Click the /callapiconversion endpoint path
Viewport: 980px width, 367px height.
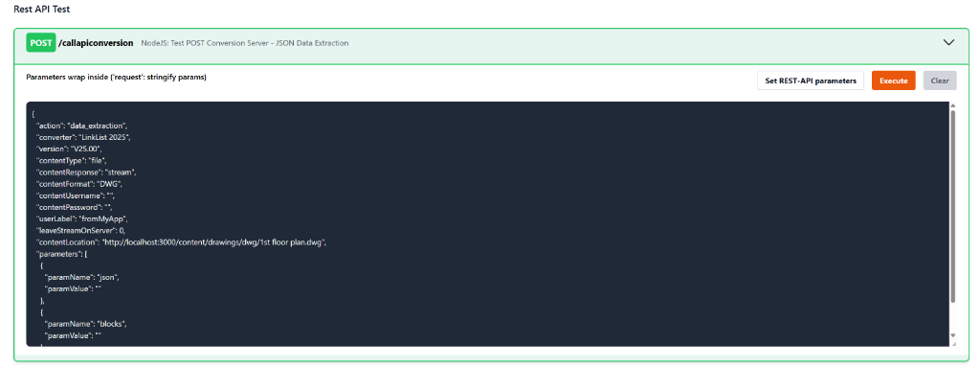(96, 43)
